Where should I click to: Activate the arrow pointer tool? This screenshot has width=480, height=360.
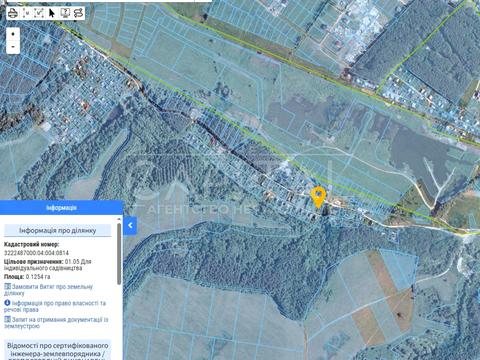tap(52, 13)
